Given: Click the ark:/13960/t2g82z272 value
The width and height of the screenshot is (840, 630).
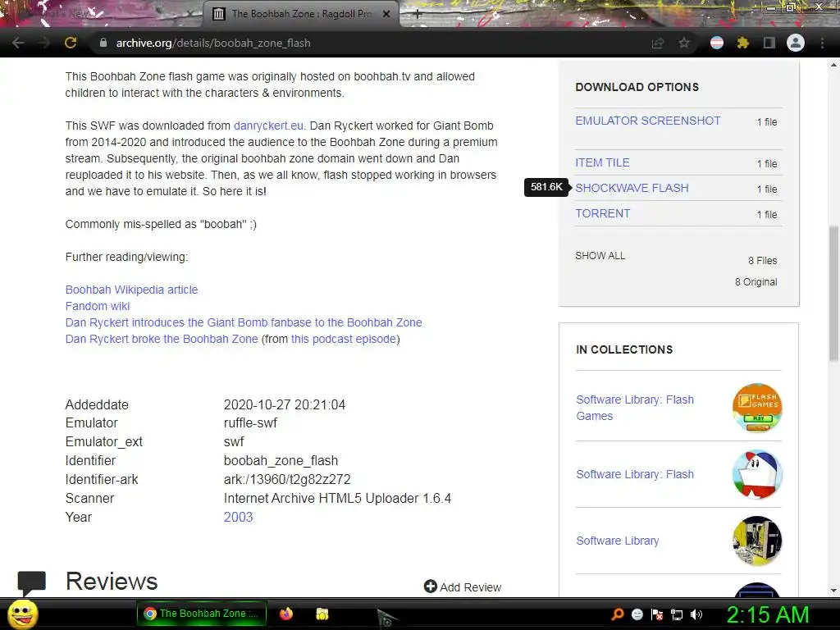Looking at the screenshot, I should point(287,479).
